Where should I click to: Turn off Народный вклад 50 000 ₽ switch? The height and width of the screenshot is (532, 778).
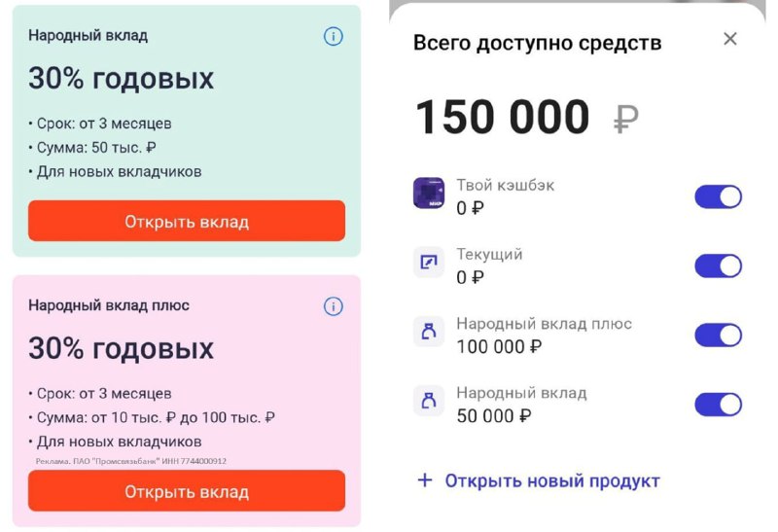[718, 405]
